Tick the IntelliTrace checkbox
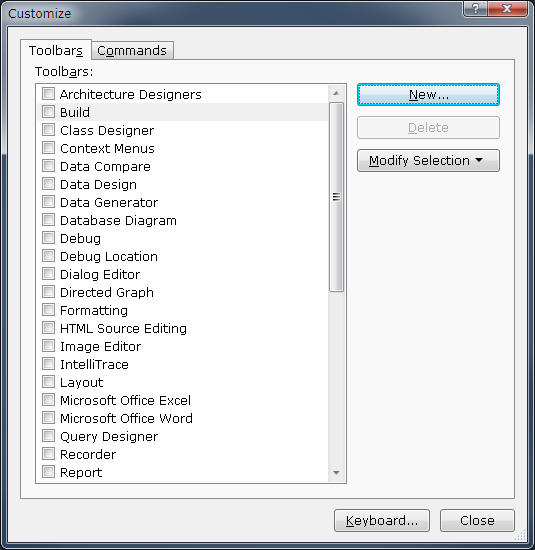Screen dimensions: 535x550 [x=48, y=364]
